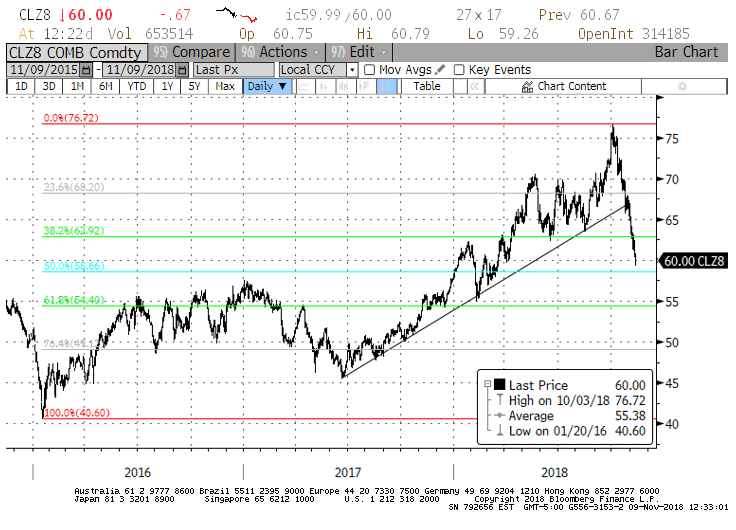Open chart settings gear icon
This screenshot has height=530, width=736.
(682, 87)
